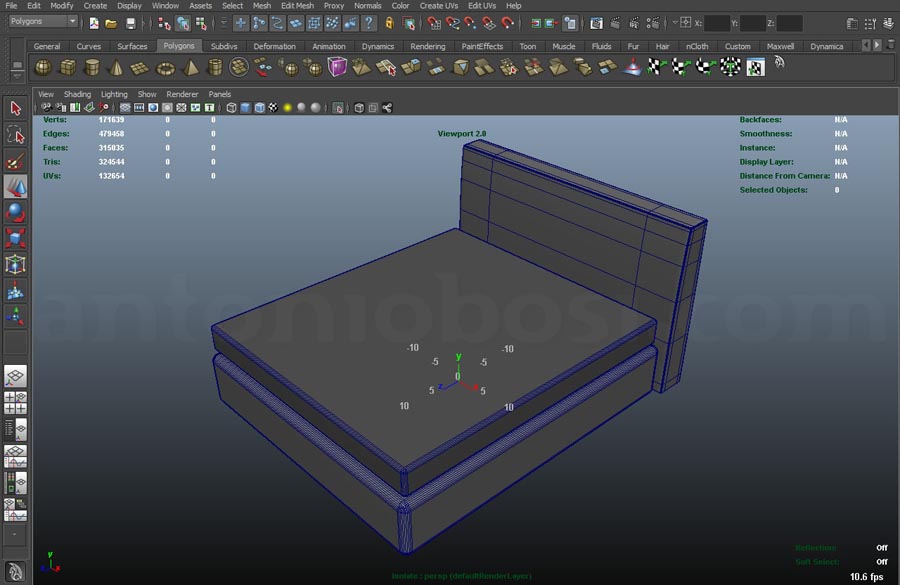Select the polygon sphere primitive shelf icon
Screen dimensions: 900x585
click(43, 68)
